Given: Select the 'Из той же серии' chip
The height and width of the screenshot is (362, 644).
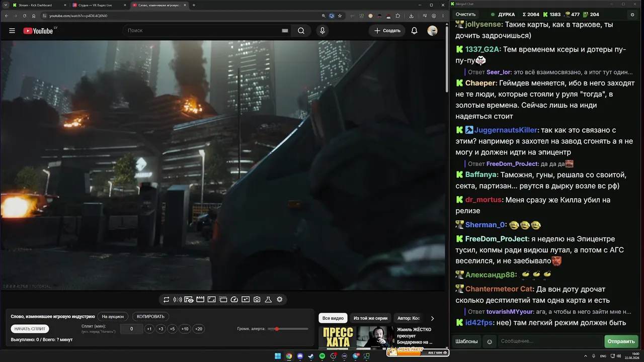Looking at the screenshot, I should point(370,318).
